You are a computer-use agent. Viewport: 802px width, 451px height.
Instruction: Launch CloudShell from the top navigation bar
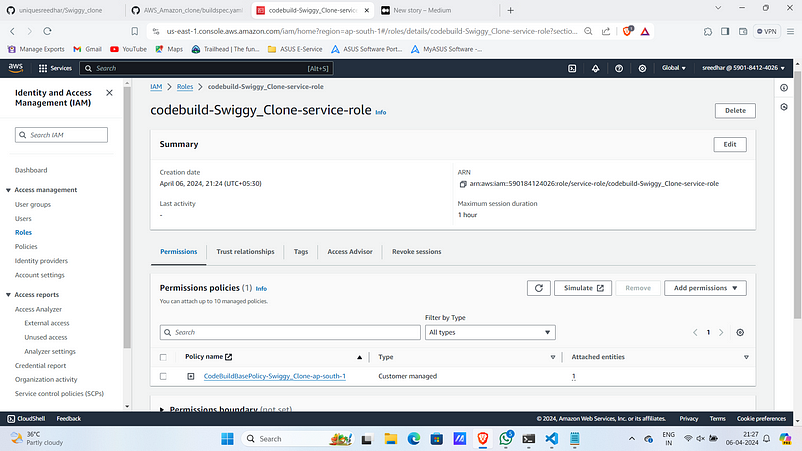[x=572, y=68]
